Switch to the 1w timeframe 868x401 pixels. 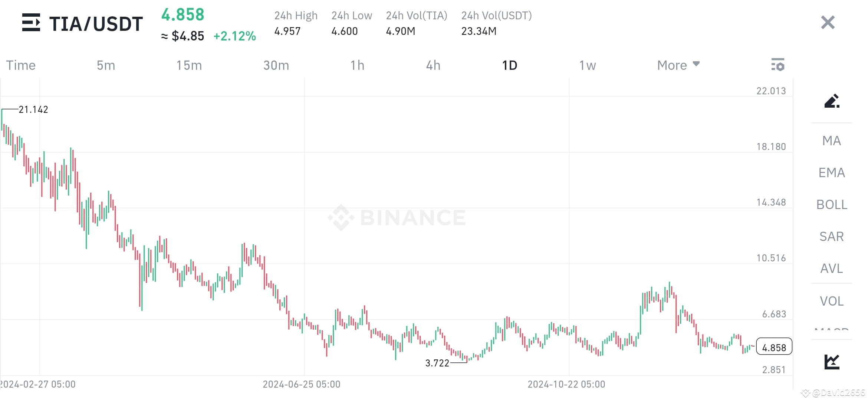587,65
